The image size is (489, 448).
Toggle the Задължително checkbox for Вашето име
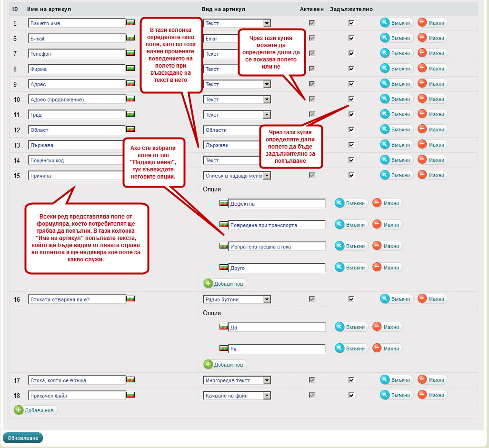coord(351,23)
